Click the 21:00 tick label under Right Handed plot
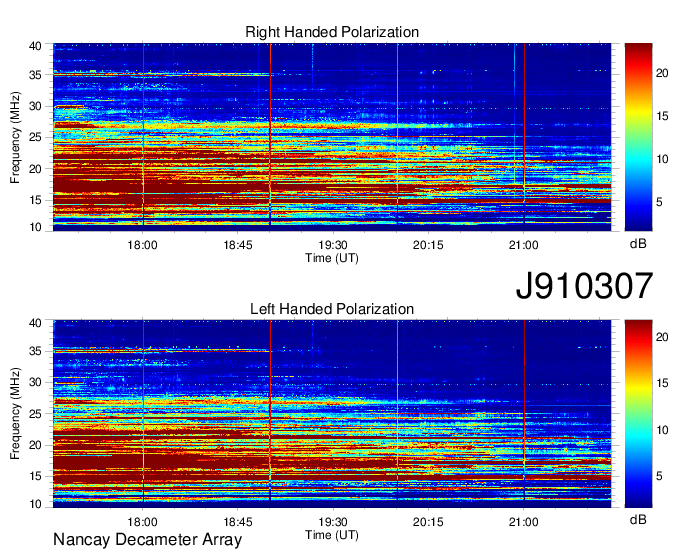This screenshot has height=552, width=680. tap(523, 245)
